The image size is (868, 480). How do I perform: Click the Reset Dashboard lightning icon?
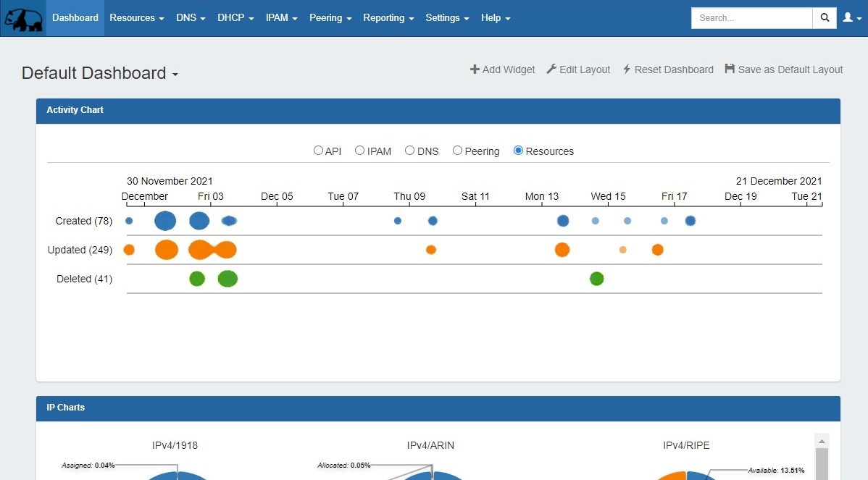coord(627,70)
